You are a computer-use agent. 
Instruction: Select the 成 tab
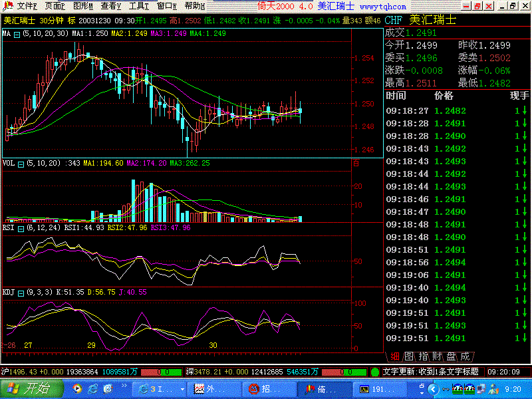coord(465,356)
